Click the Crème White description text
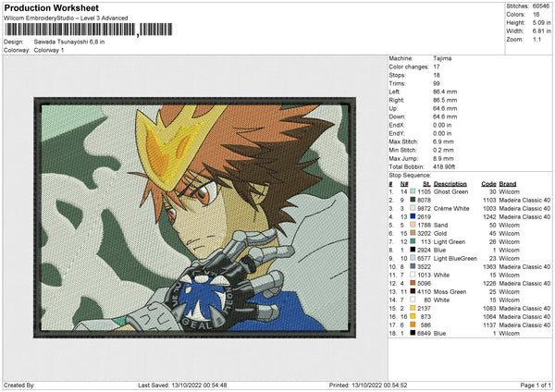This screenshot has width=555, height=392. pos(451,208)
